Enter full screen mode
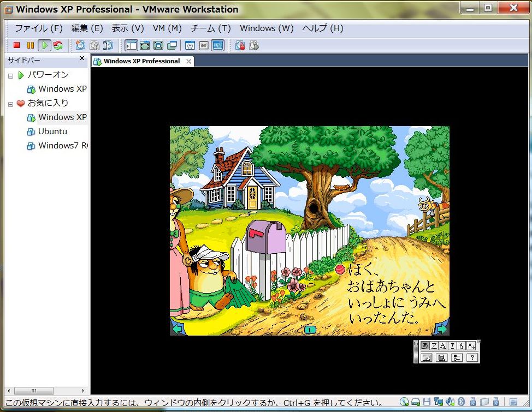 coord(158,45)
